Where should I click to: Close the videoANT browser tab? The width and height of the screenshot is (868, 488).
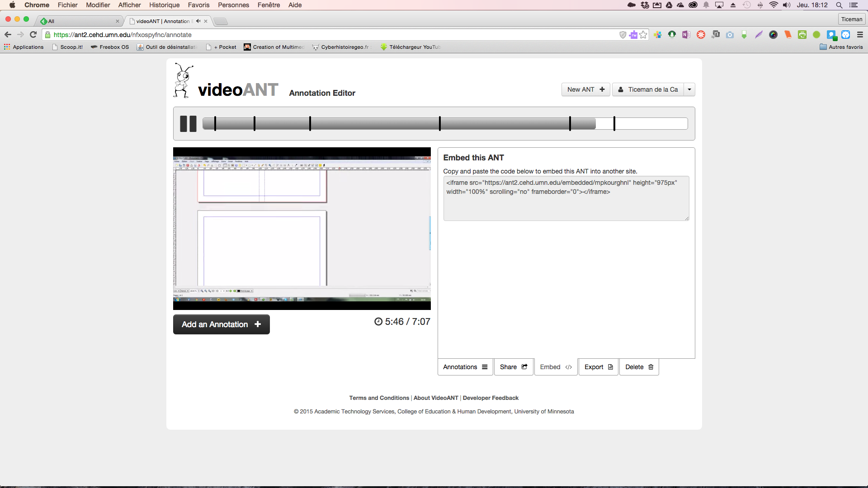(x=206, y=21)
